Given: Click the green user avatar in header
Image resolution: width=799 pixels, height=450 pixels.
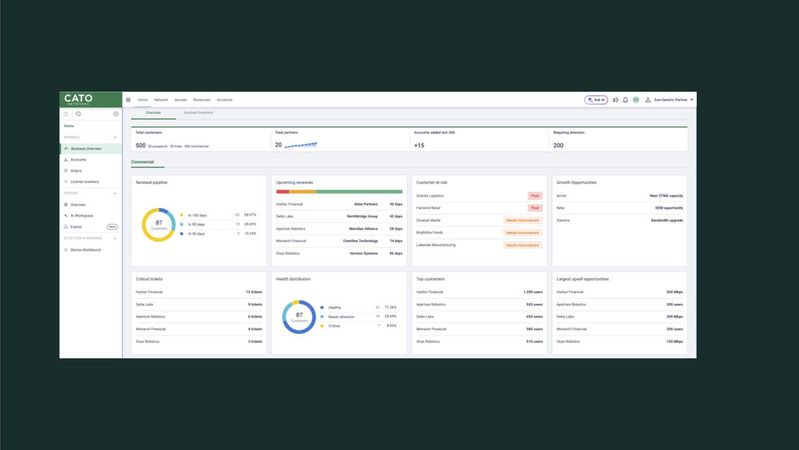Looking at the screenshot, I should pos(636,100).
